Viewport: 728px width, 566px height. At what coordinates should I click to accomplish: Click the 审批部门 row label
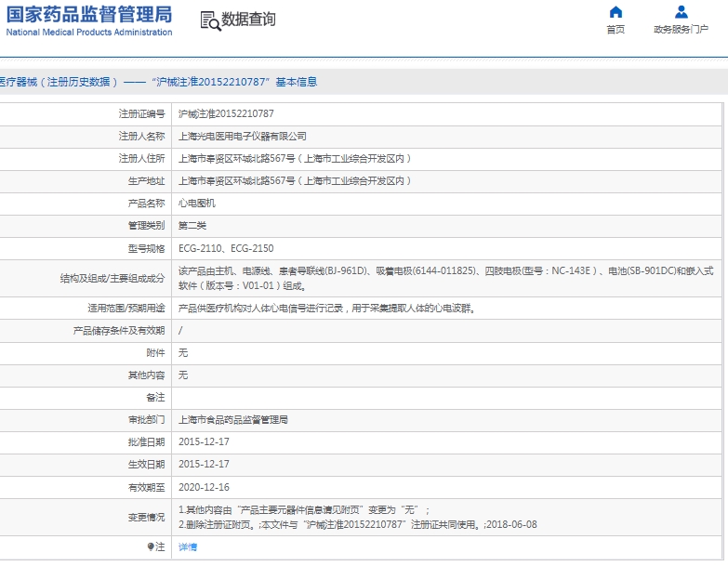pos(146,420)
